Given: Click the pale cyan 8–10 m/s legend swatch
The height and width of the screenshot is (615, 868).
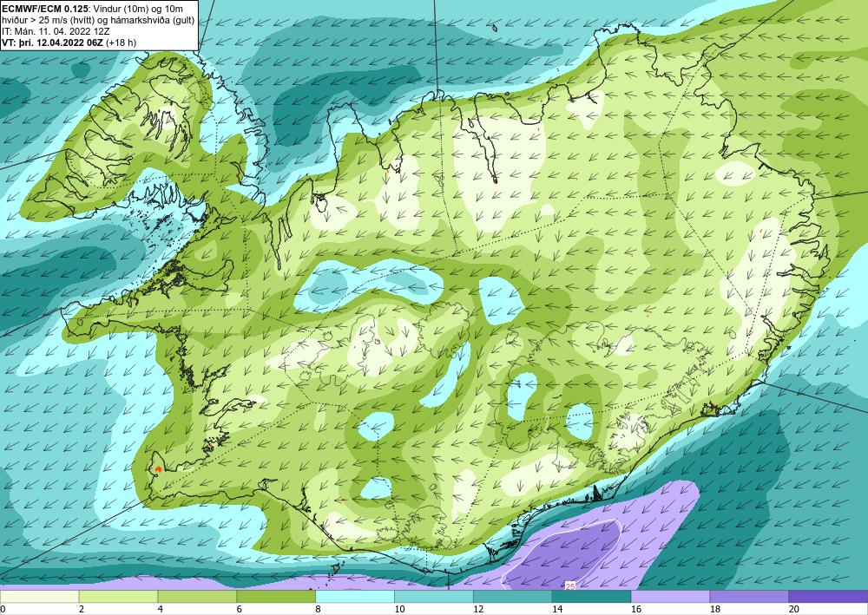Looking at the screenshot, I should click(x=355, y=597).
